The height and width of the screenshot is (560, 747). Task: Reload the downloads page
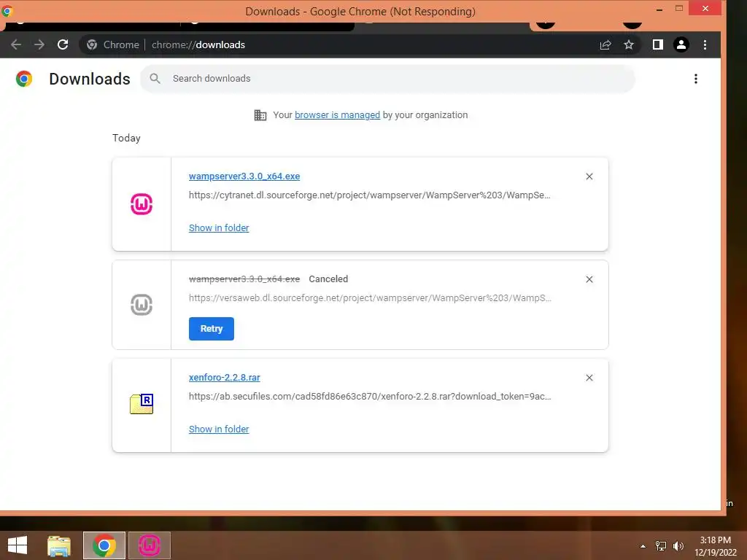63,44
